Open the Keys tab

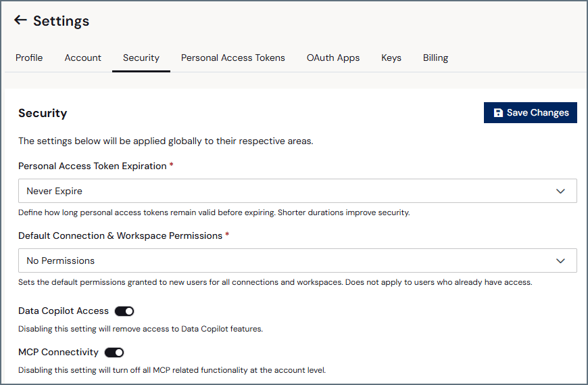[391, 58]
